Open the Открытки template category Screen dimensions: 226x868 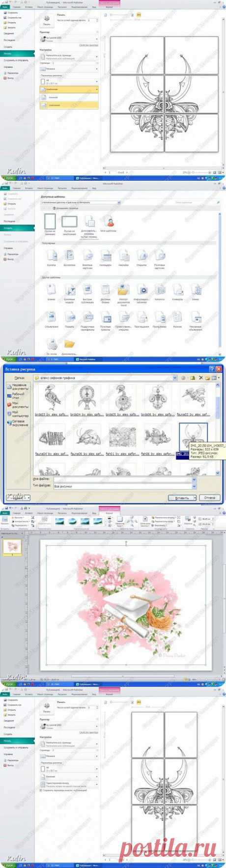(141, 257)
